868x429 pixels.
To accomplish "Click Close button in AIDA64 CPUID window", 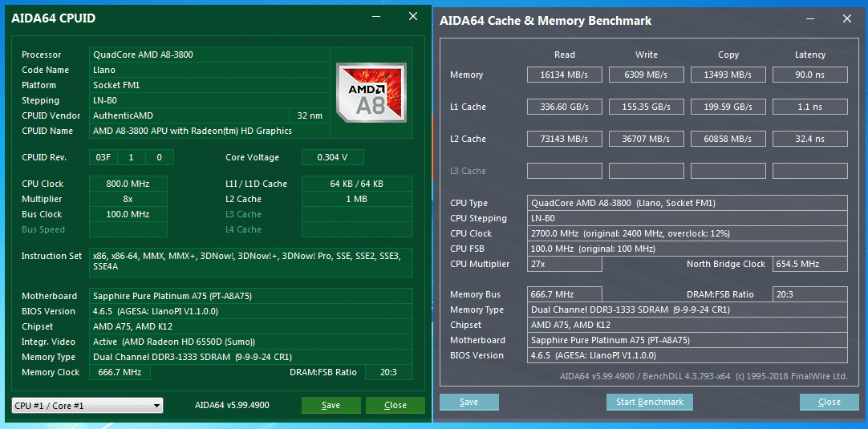I will 395,405.
